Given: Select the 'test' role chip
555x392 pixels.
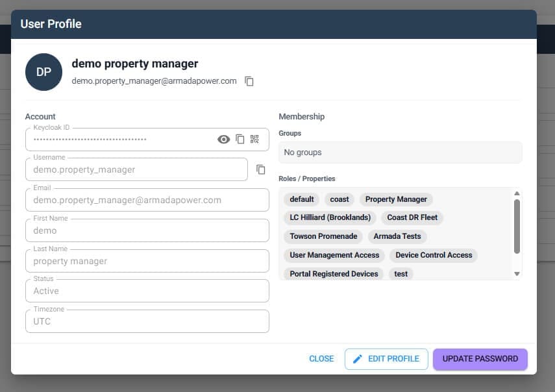Looking at the screenshot, I should click(x=401, y=274).
